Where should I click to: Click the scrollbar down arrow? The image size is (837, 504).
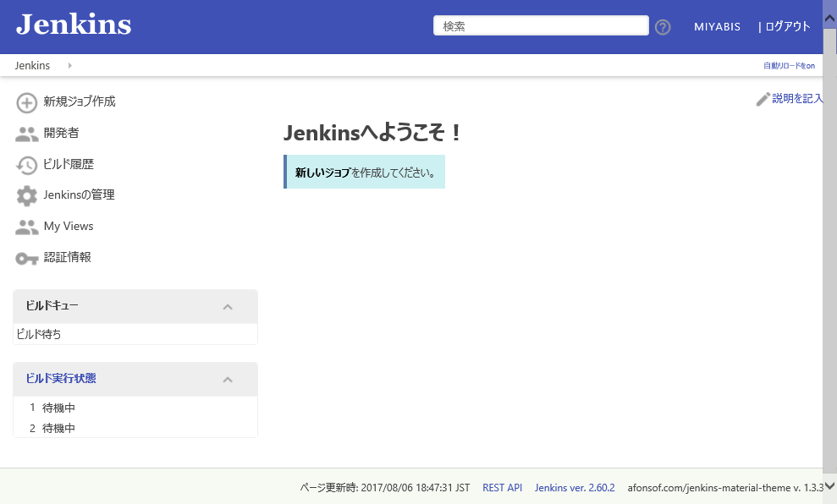point(830,486)
